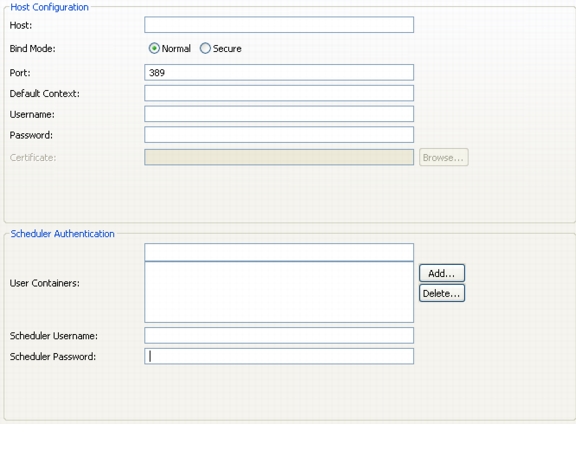Click the Username field under Host Configuration
576x454 pixels.
click(279, 114)
